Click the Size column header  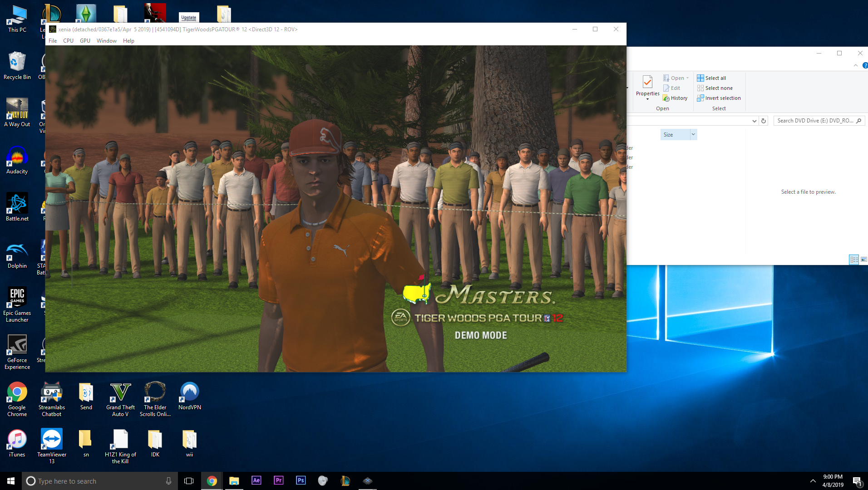[x=675, y=135]
